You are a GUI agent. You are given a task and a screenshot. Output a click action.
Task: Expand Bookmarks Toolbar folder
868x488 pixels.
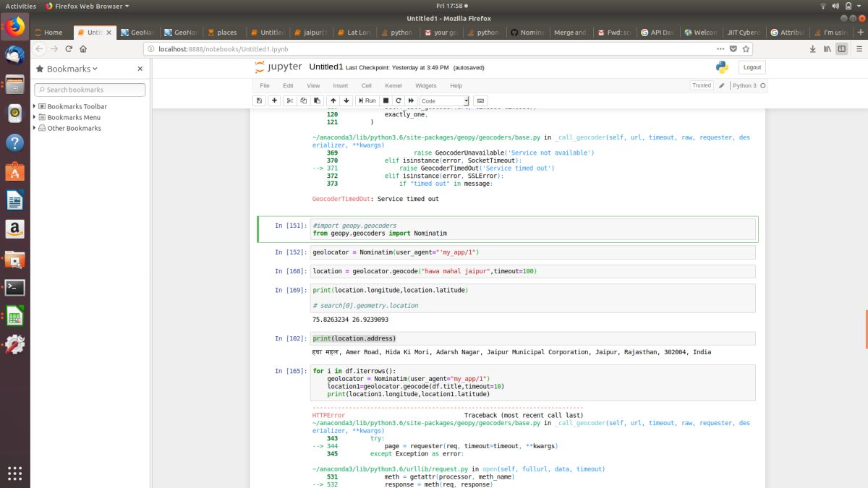[34, 106]
